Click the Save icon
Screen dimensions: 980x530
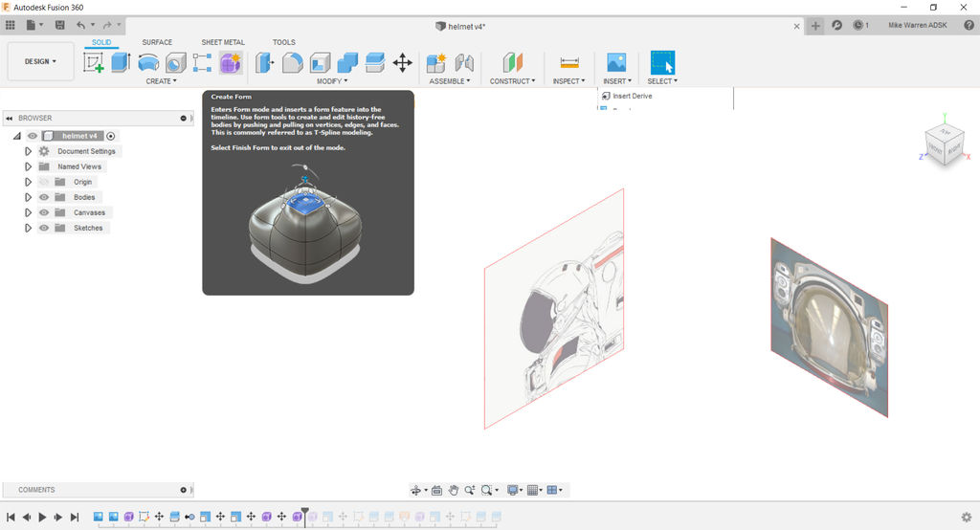[x=60, y=25]
